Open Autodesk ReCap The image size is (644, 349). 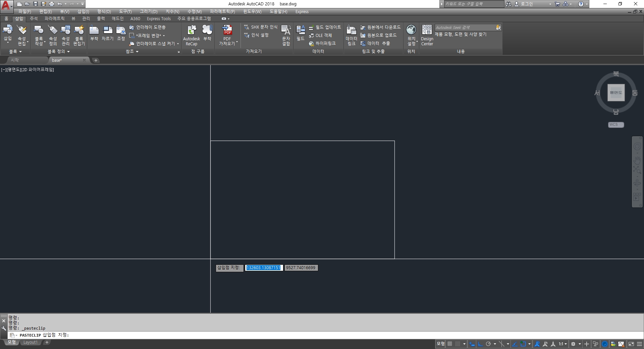[x=192, y=35]
